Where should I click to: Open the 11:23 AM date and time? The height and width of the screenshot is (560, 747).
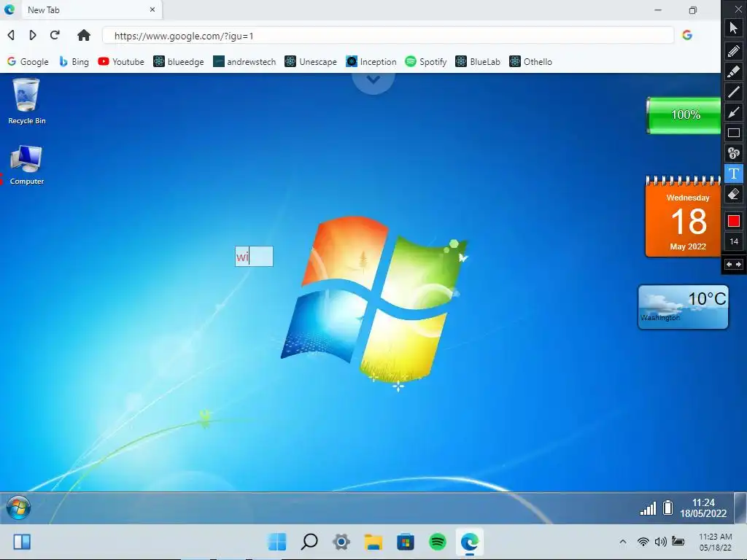715,542
